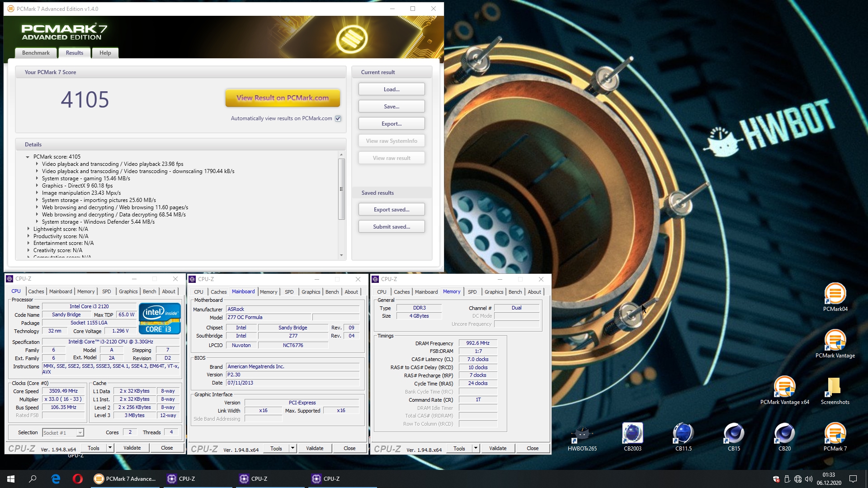This screenshot has height=488, width=868.
Task: Select Caches tab in CPU-Z CPU window
Action: [x=36, y=291]
